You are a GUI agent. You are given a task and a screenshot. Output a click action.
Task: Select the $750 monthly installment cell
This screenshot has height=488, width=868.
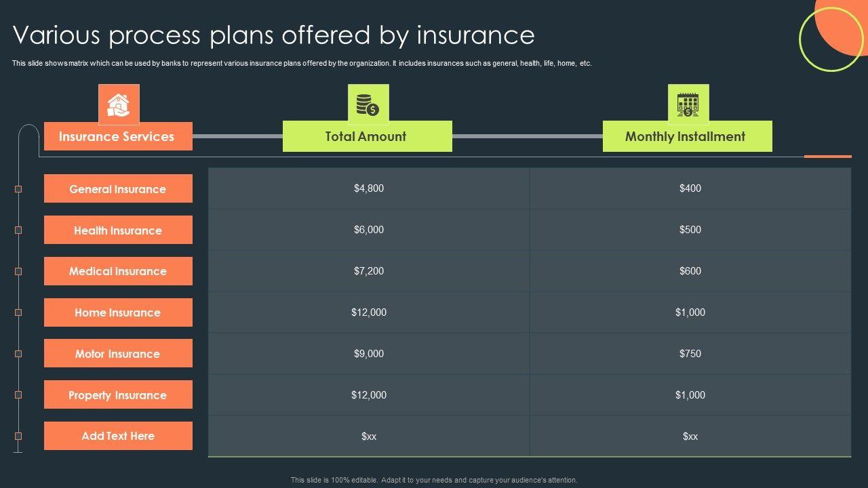(x=690, y=354)
